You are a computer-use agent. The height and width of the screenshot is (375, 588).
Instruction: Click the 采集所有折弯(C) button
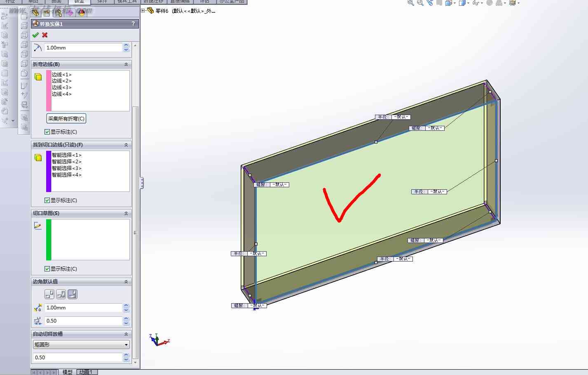(x=66, y=119)
